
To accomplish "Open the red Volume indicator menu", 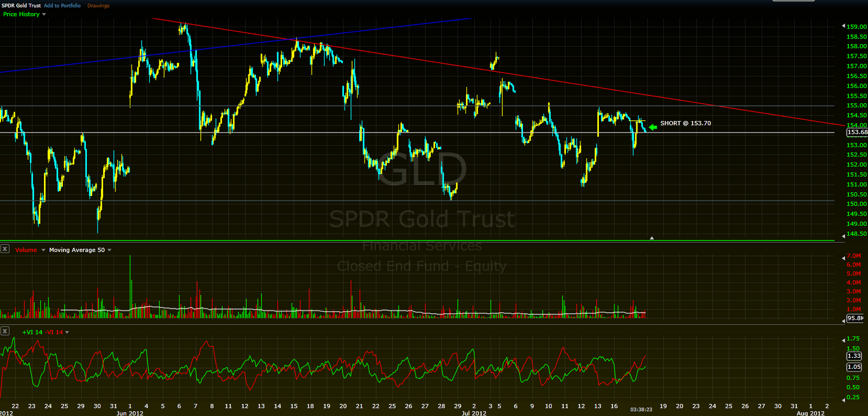I will (30, 250).
